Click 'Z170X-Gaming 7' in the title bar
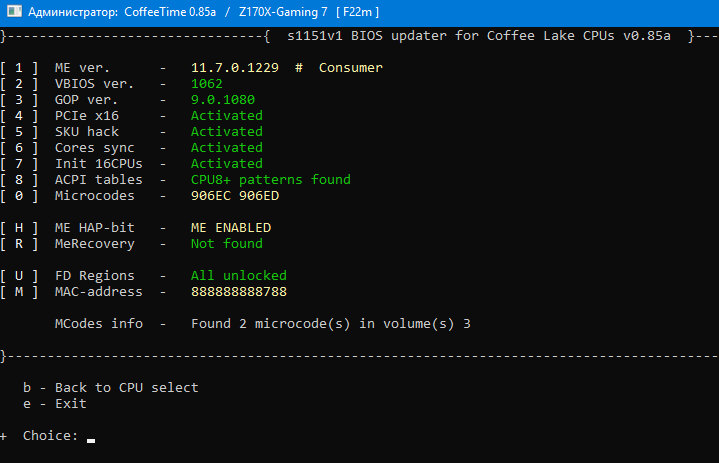The width and height of the screenshot is (719, 463). 283,12
